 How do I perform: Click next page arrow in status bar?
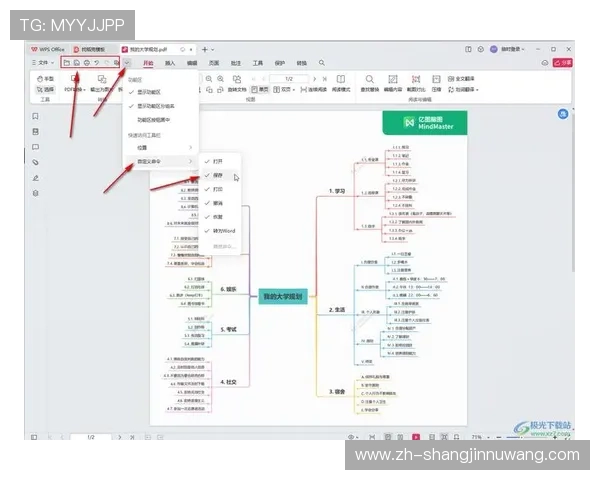pyautogui.click(x=120, y=437)
